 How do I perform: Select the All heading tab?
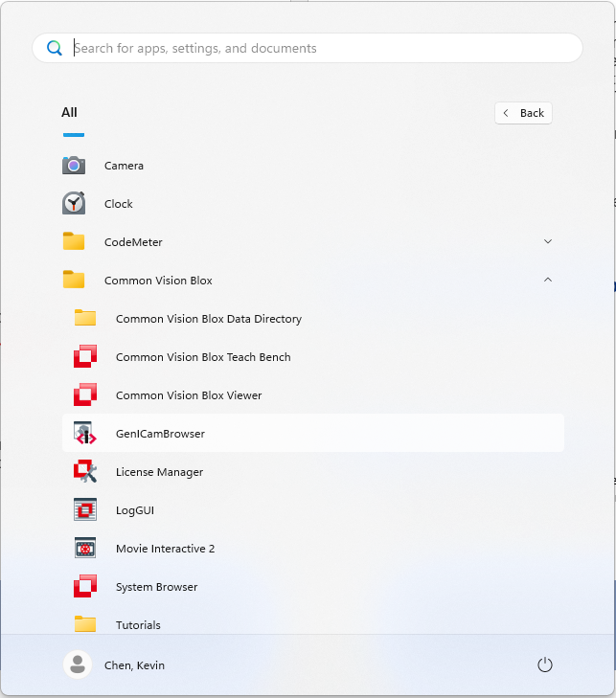(x=70, y=112)
